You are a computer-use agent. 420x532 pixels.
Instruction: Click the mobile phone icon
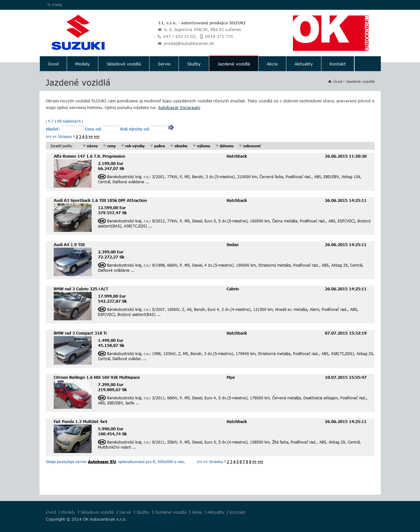[202, 37]
